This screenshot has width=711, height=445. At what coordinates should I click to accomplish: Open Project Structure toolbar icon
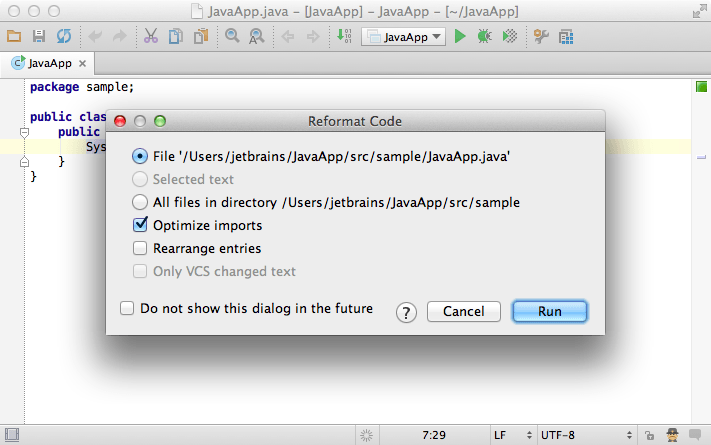(x=566, y=37)
